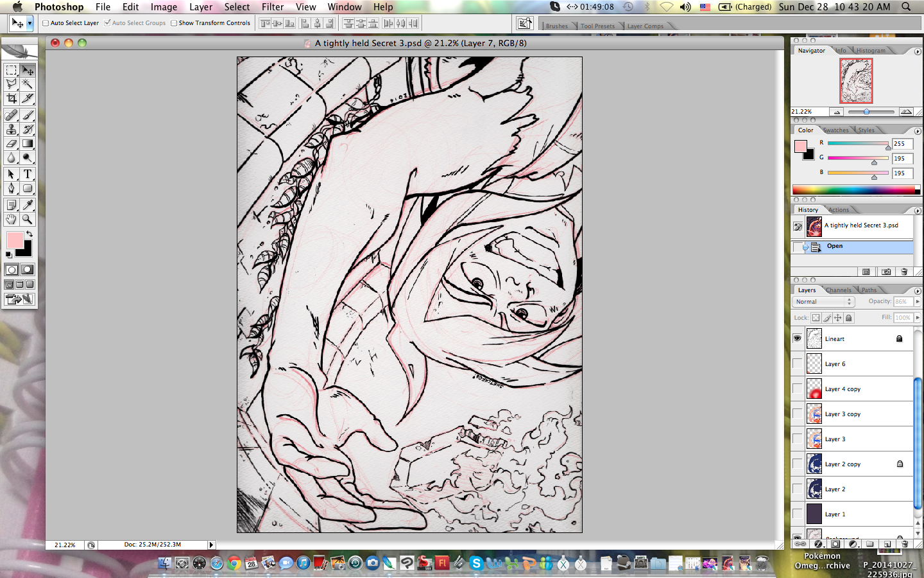Select the Rounded Rectangle shape tool
The width and height of the screenshot is (924, 578).
point(28,188)
